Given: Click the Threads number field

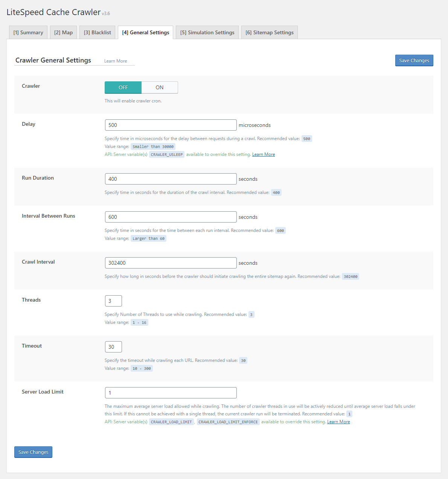Looking at the screenshot, I should (113, 301).
